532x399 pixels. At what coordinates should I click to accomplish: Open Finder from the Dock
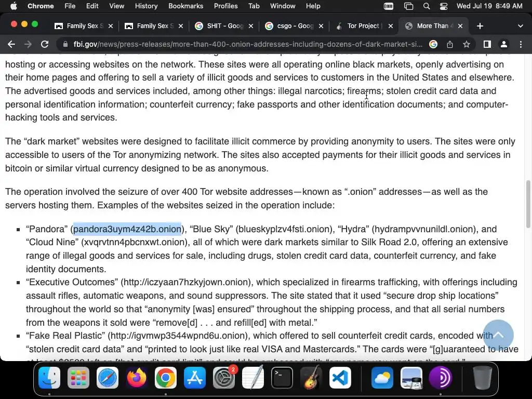[x=49, y=378]
